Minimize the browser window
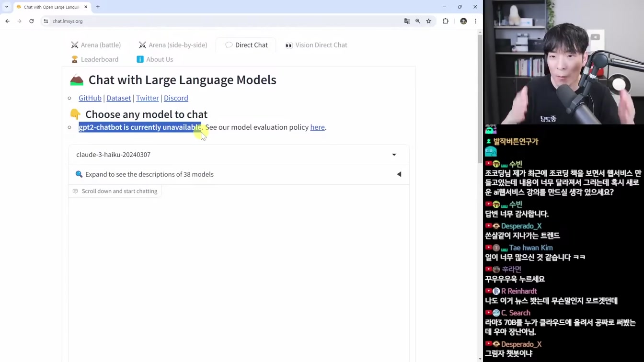Image resolution: width=644 pixels, height=362 pixels. [x=444, y=7]
